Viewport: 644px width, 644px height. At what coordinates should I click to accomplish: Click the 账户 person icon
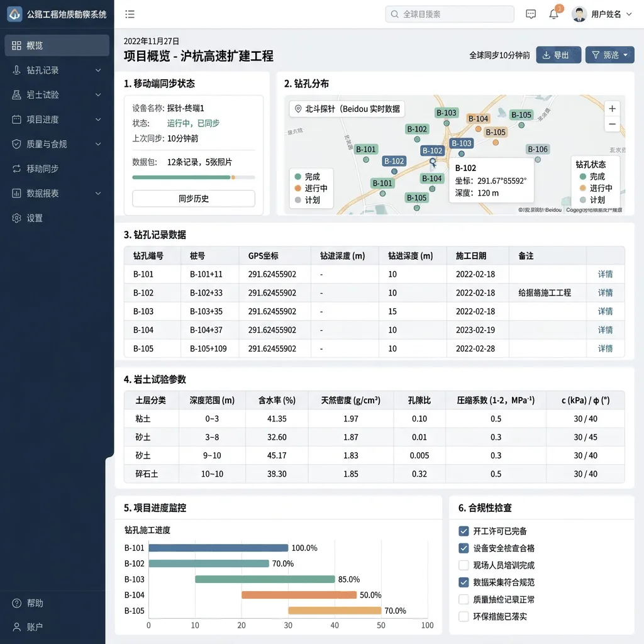click(16, 627)
